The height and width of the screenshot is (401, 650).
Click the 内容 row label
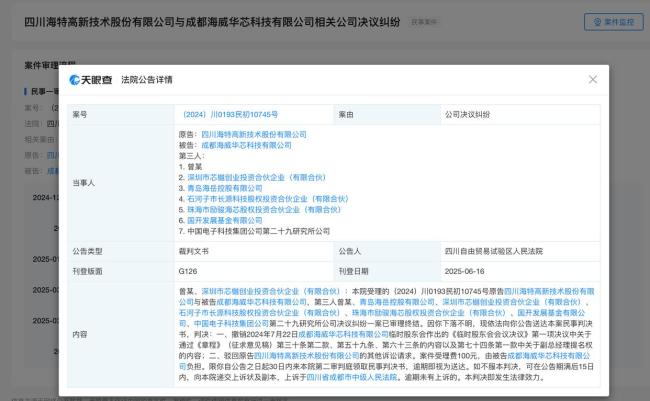80,334
